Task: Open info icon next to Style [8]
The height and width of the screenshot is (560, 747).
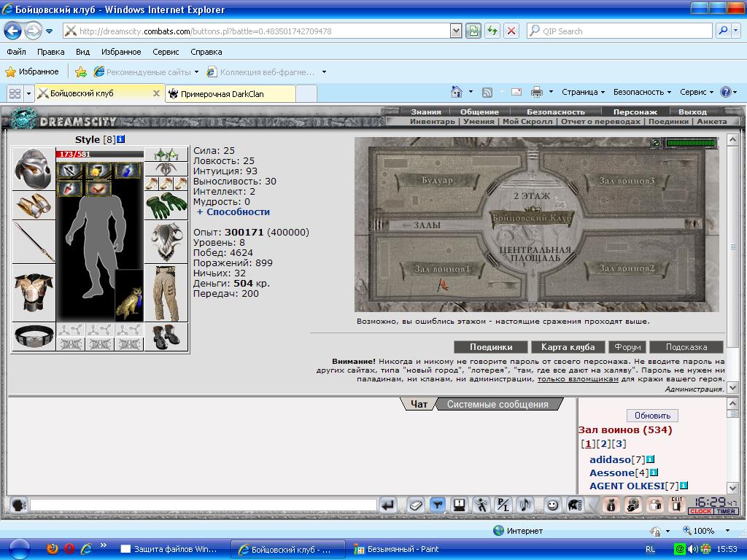Action: click(x=120, y=139)
